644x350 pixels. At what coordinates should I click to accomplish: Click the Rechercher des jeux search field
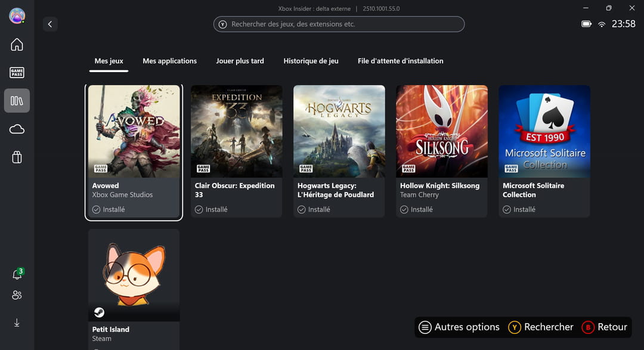click(x=339, y=24)
